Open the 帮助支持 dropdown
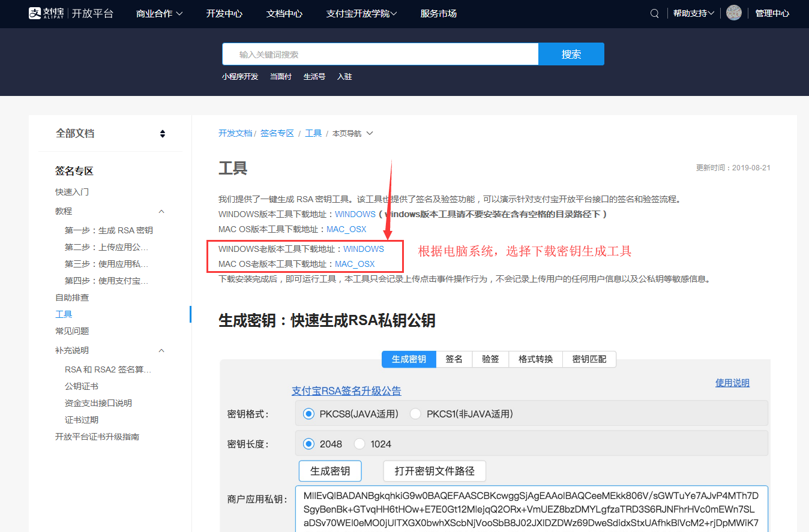The width and height of the screenshot is (809, 532). [693, 13]
